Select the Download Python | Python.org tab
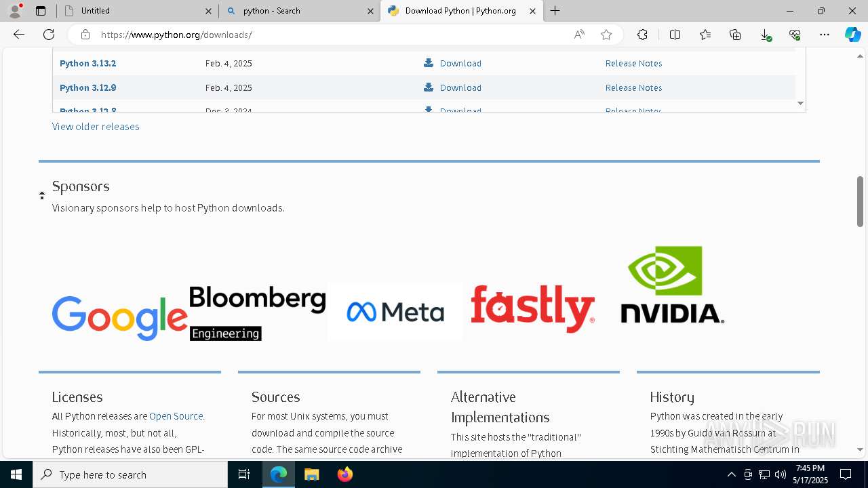This screenshot has width=868, height=488. tap(461, 11)
